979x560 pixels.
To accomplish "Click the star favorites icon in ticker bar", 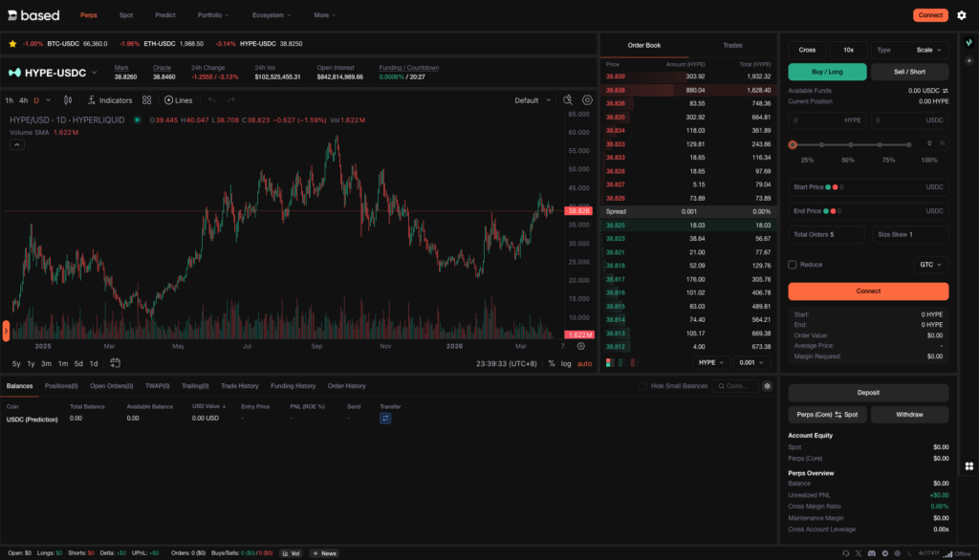I will [12, 44].
